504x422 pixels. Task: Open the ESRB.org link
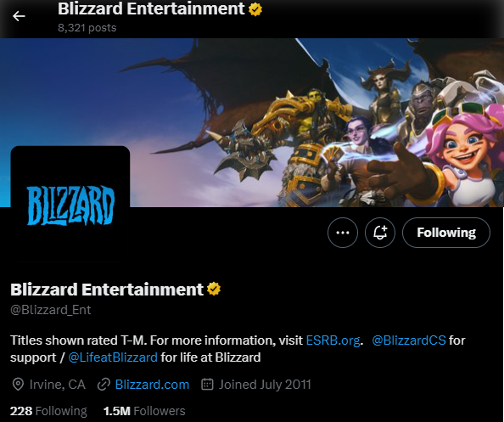pyautogui.click(x=333, y=340)
